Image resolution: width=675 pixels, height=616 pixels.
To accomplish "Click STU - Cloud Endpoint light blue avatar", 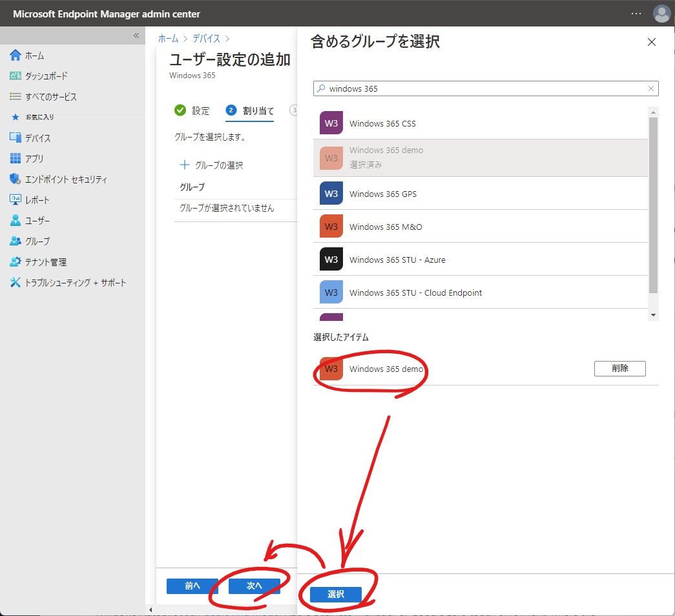I will (x=331, y=293).
